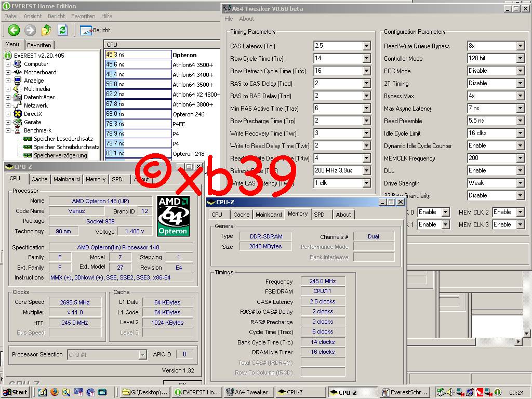
Task: Launch Firefox from the quick launch bar
Action: point(54,392)
